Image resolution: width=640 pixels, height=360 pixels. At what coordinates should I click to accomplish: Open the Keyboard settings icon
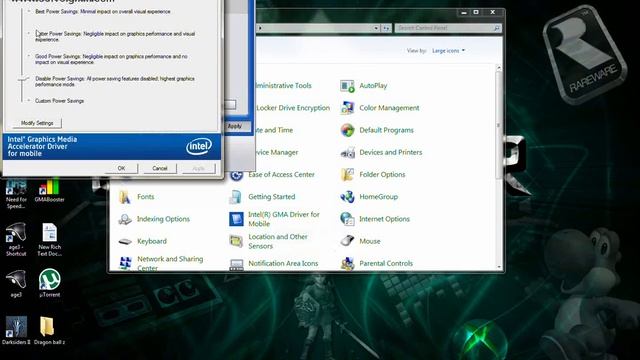point(125,241)
